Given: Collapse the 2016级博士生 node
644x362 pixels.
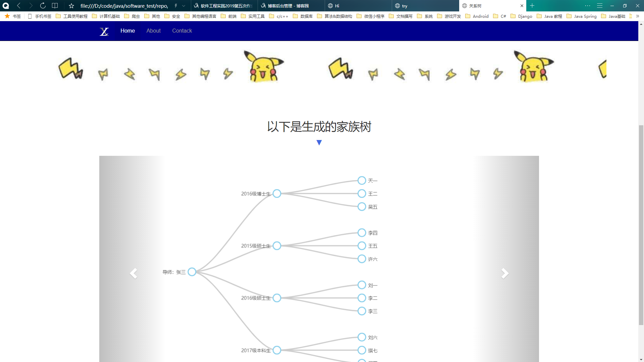Looking at the screenshot, I should pyautogui.click(x=277, y=193).
